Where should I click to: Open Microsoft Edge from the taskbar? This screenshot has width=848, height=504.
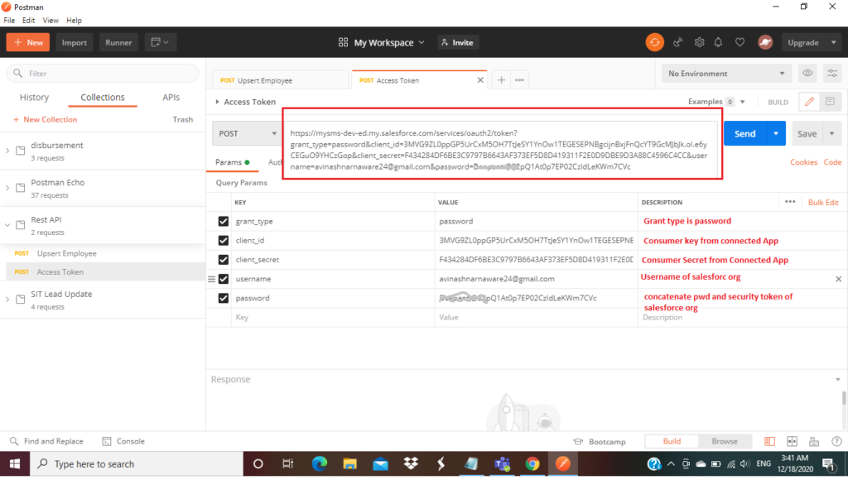point(319,464)
